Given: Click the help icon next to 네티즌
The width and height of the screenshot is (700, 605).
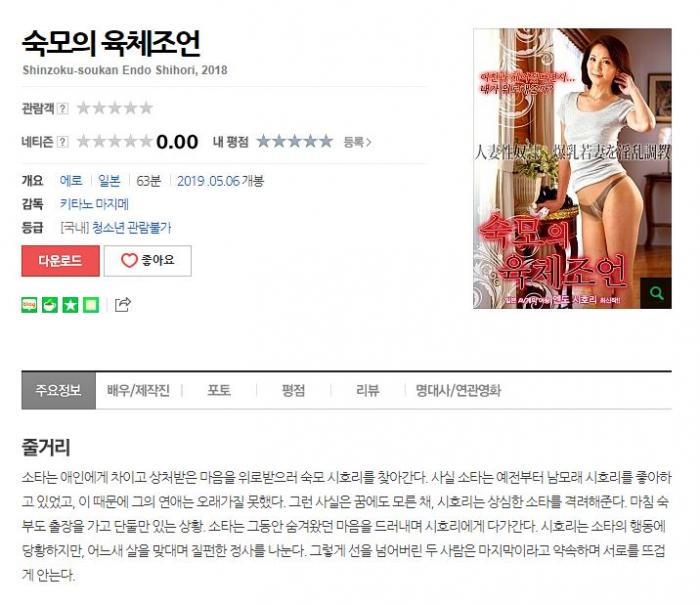Looking at the screenshot, I should click(63, 142).
